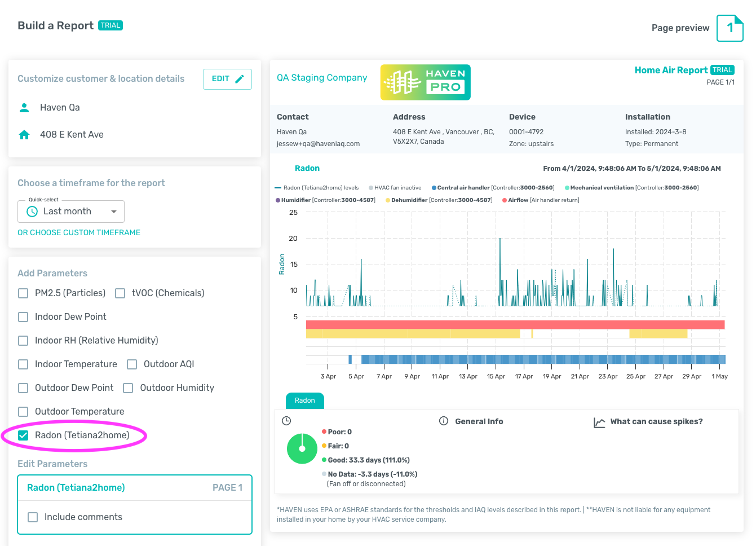Click the 17 Apr axis label
Screen dimensions: 756x546
tap(524, 376)
